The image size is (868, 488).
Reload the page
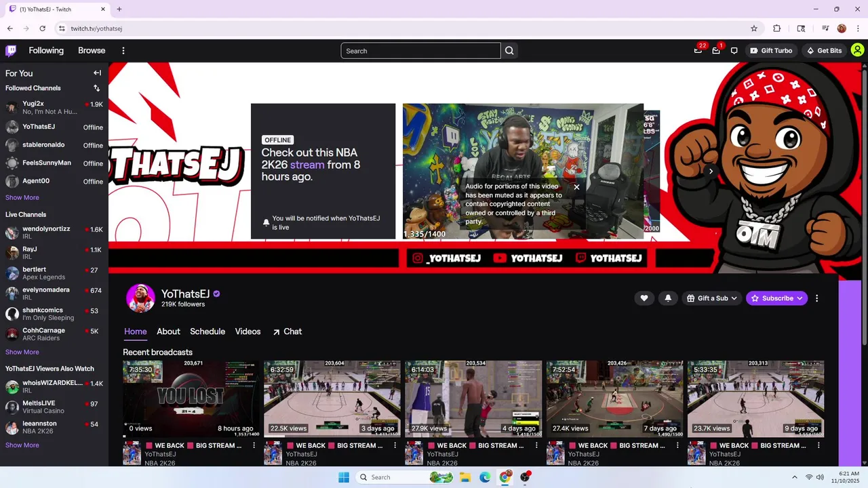tap(42, 28)
